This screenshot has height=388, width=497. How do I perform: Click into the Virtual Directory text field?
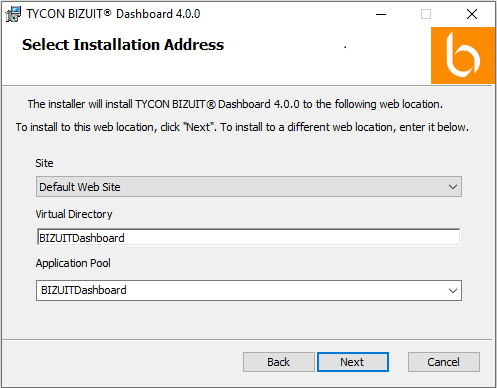pos(249,238)
